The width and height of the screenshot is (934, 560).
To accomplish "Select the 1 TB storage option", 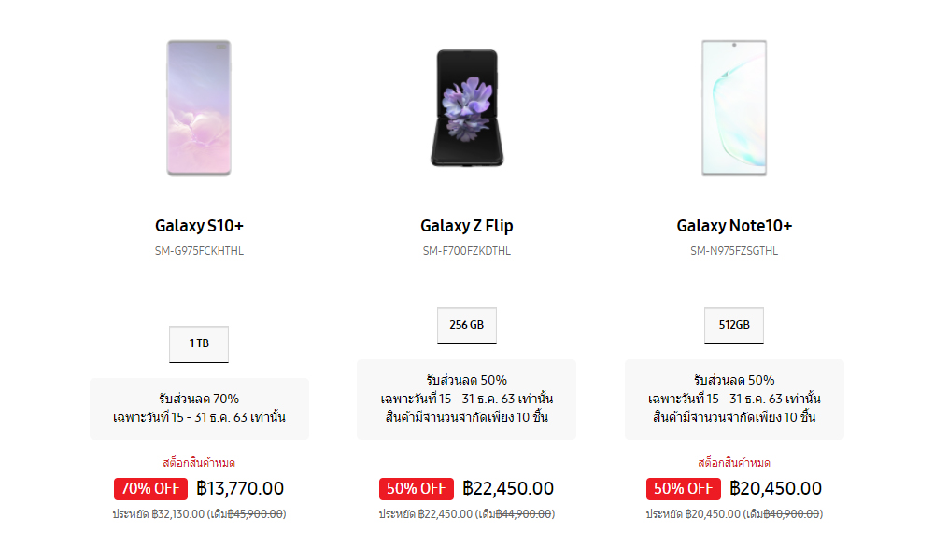I will point(199,344).
